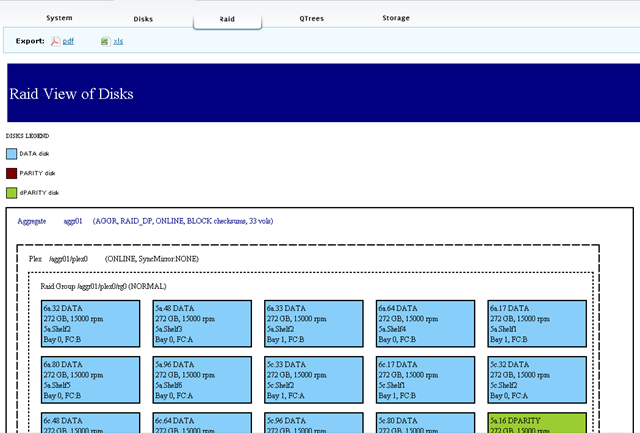Click the blue DATA disk legend swatch
This screenshot has height=433, width=640.
[x=12, y=154]
